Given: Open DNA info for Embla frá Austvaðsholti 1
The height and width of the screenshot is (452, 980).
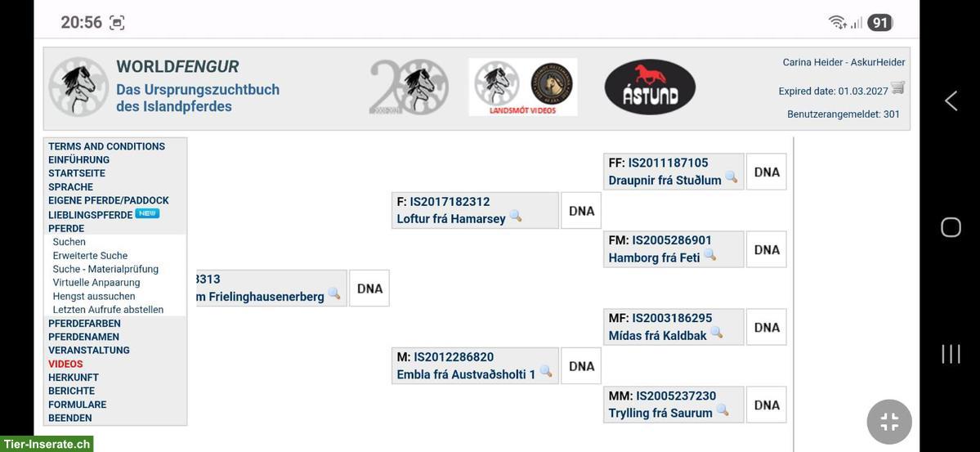Looking at the screenshot, I should tap(581, 366).
